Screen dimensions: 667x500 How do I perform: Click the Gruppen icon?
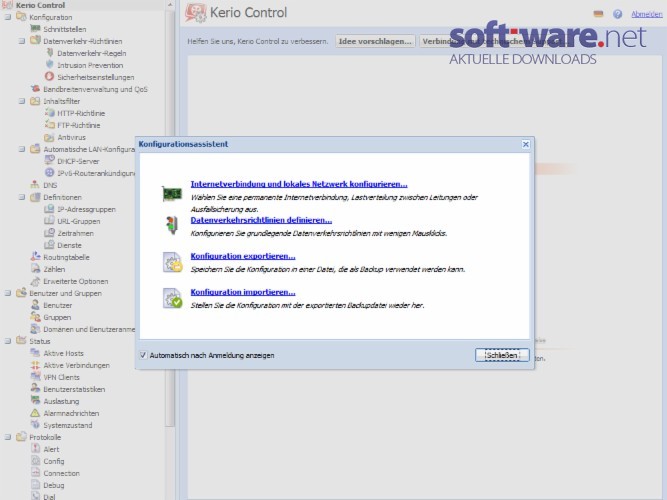click(35, 317)
